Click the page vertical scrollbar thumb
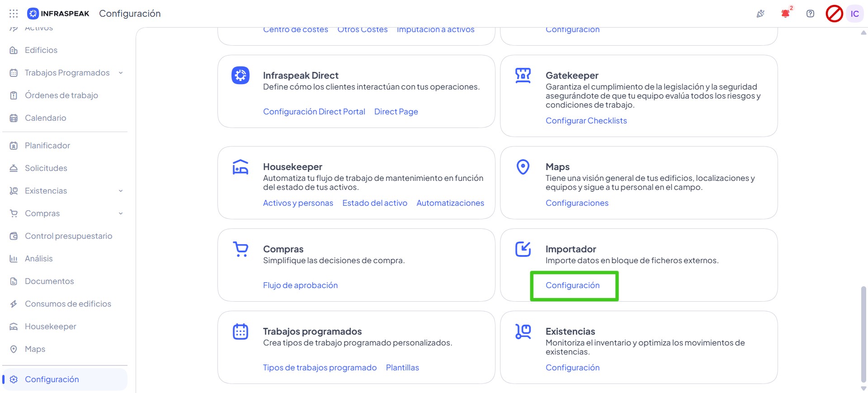 [x=863, y=334]
